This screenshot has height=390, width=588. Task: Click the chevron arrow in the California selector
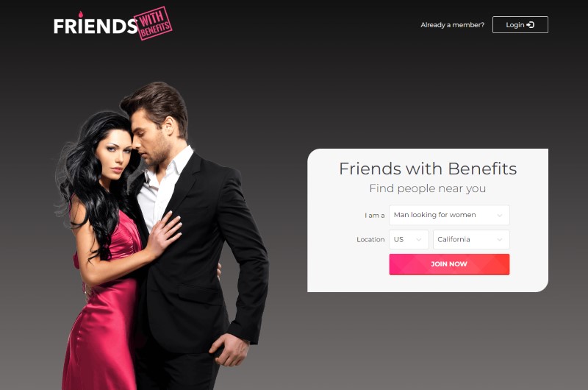click(500, 240)
